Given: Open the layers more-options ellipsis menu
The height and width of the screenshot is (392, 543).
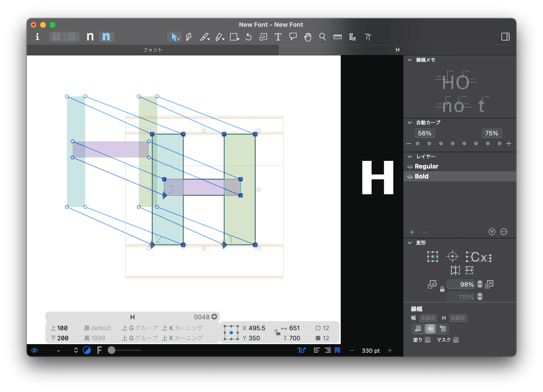Looking at the screenshot, I should [504, 232].
